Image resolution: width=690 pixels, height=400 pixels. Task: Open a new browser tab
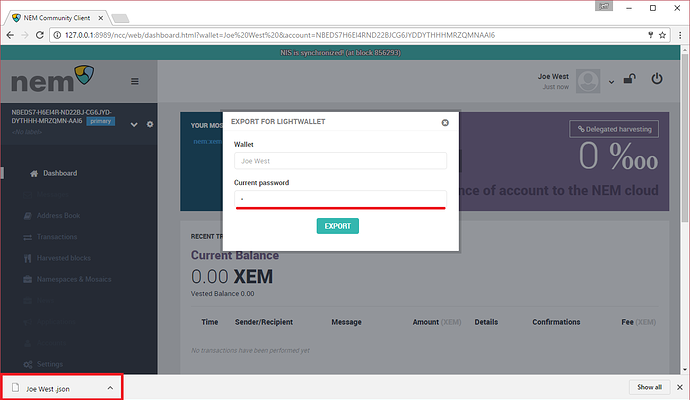tap(120, 18)
